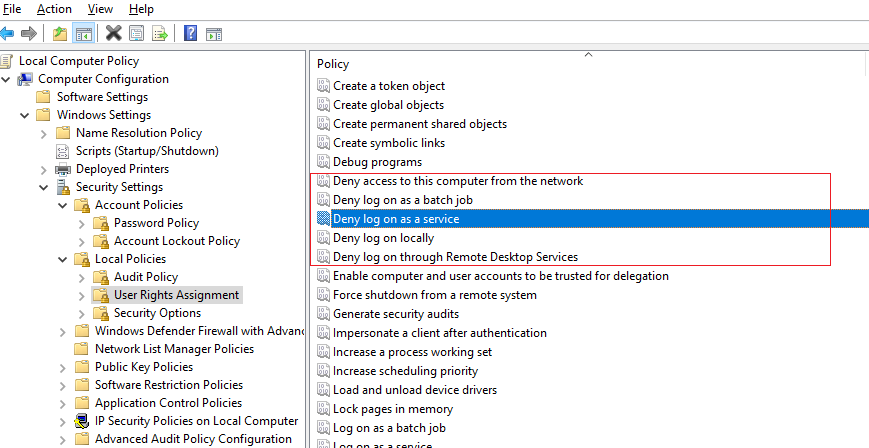Screen dimensions: 869x448
Task: Click the Forward arrow toolbar button
Action: coord(29,33)
